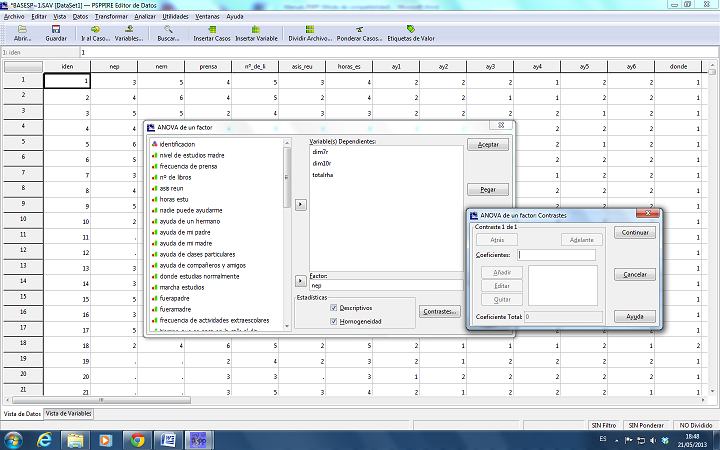Select totalrha in dependent variables
The width and height of the screenshot is (720, 450).
[x=322, y=175]
